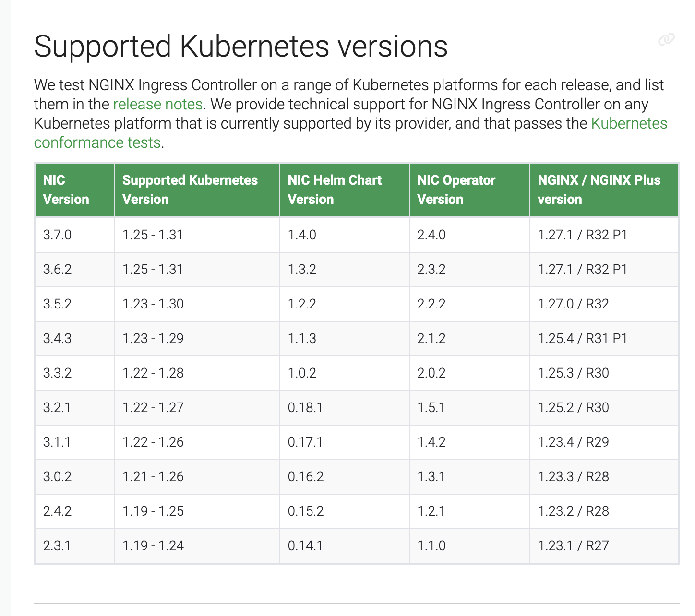Click the 1.19 - 1.25 Kubernetes cell

[x=197, y=511]
